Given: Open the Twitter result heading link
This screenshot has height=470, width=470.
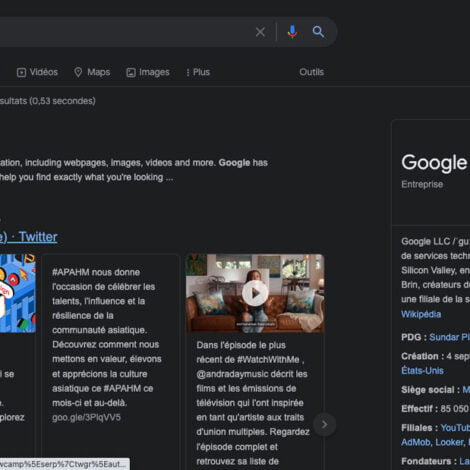Looking at the screenshot, I should (29, 237).
